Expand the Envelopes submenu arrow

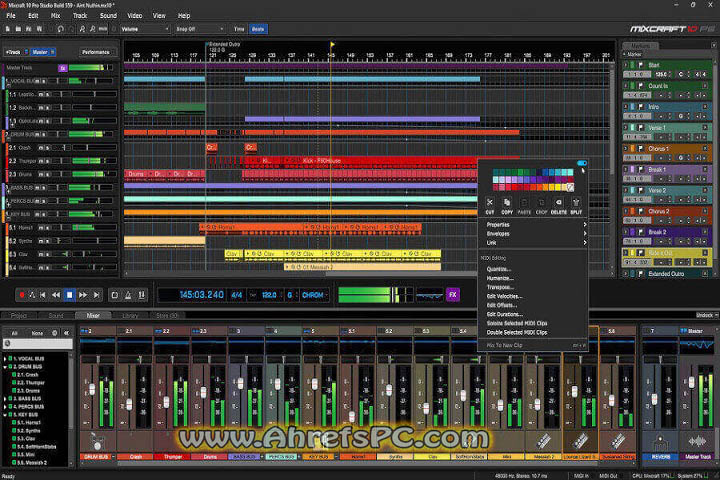point(585,234)
